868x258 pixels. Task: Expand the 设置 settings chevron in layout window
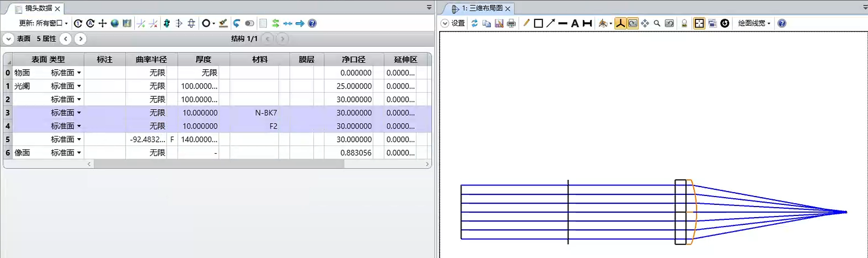coord(445,23)
